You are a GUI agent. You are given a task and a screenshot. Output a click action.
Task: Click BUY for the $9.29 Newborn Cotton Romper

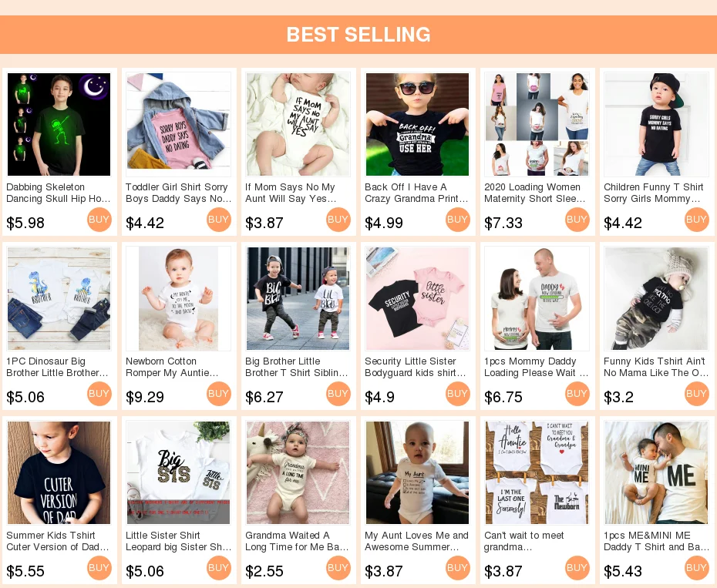(219, 394)
